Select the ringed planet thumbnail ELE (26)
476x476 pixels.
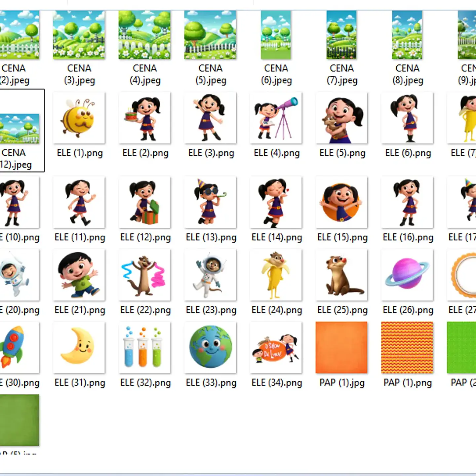click(x=407, y=275)
